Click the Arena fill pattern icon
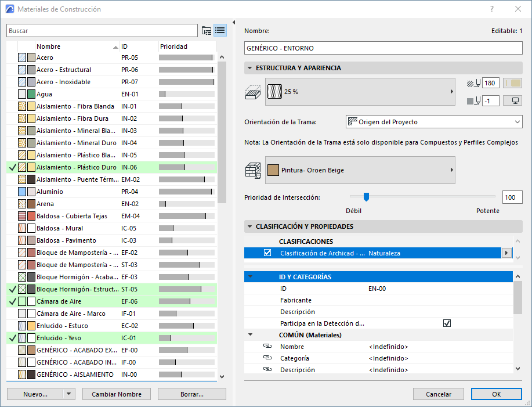 22,204
